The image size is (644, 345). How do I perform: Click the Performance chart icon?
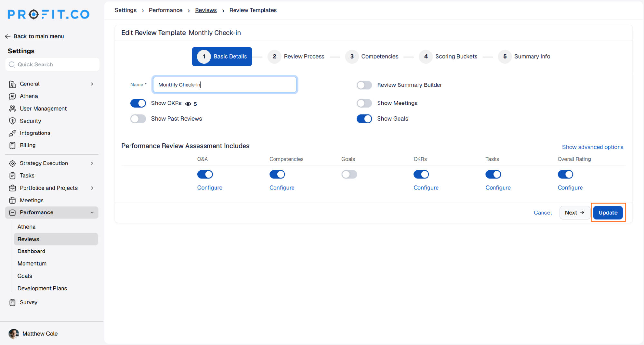12,212
